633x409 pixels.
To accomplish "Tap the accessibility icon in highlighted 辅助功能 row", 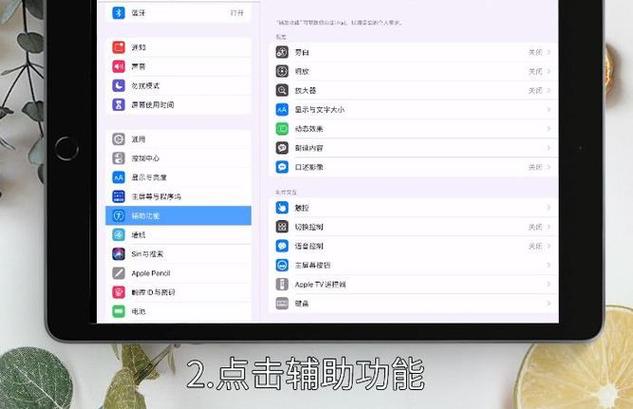I will tap(118, 216).
